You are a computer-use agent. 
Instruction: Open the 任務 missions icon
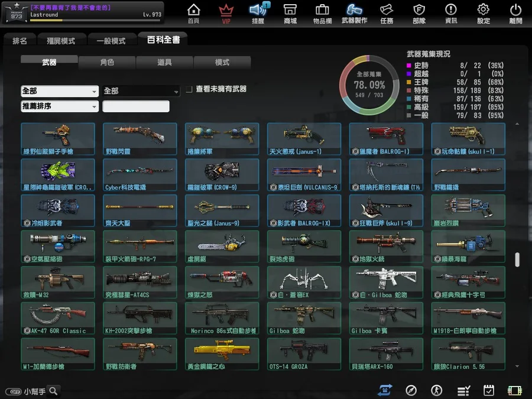tap(387, 13)
